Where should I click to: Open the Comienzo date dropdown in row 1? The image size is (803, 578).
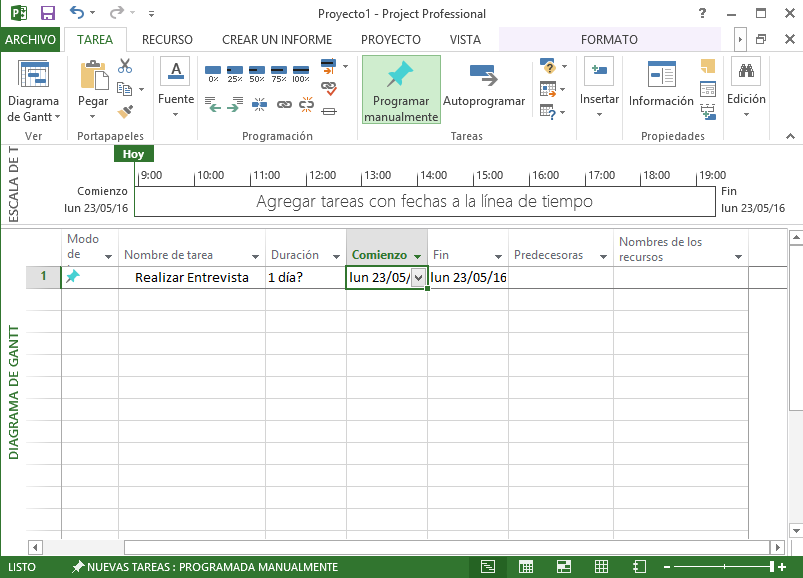coord(418,278)
